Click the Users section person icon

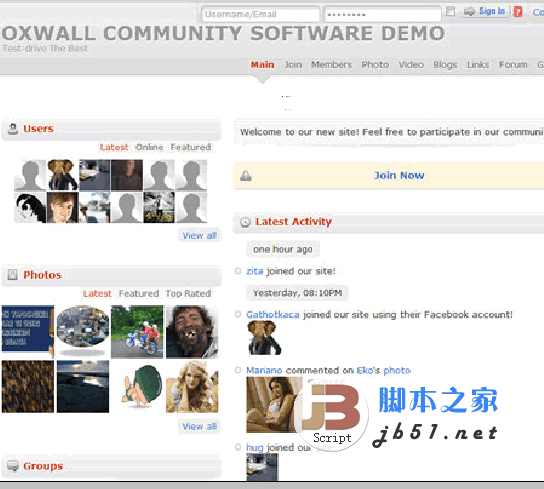13,129
